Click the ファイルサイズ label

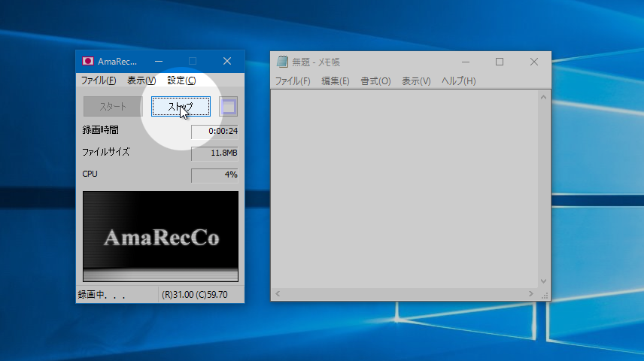click(106, 153)
